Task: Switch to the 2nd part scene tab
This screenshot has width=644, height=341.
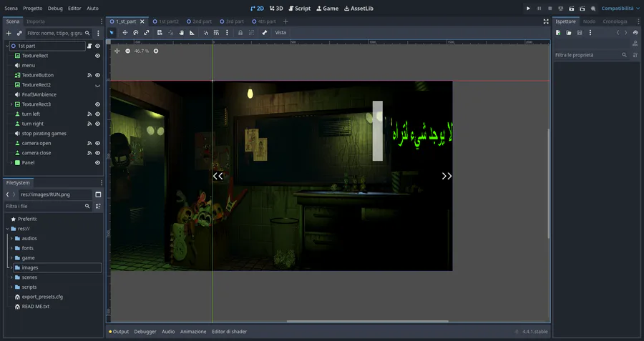Action: tap(202, 21)
